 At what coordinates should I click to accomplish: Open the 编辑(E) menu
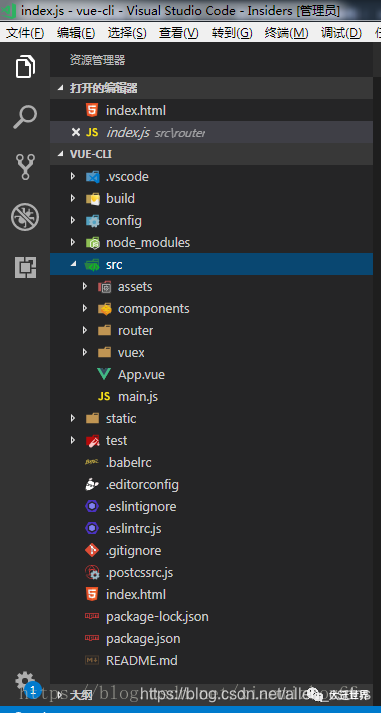(x=76, y=33)
